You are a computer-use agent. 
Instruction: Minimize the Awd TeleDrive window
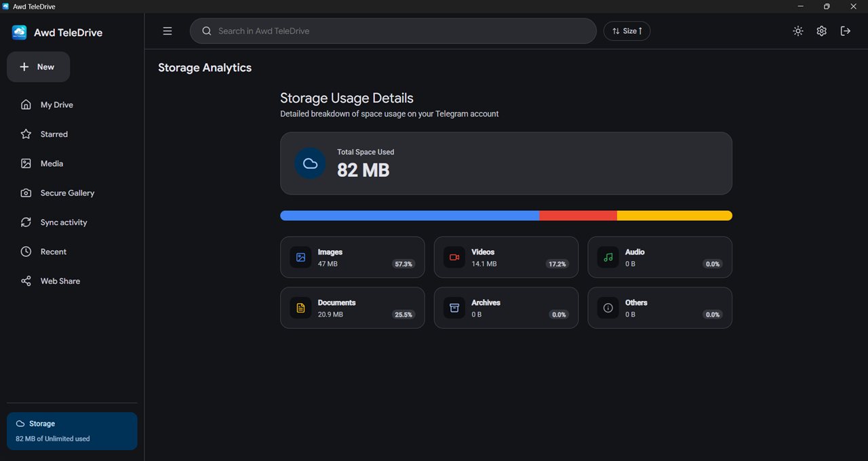tap(800, 6)
